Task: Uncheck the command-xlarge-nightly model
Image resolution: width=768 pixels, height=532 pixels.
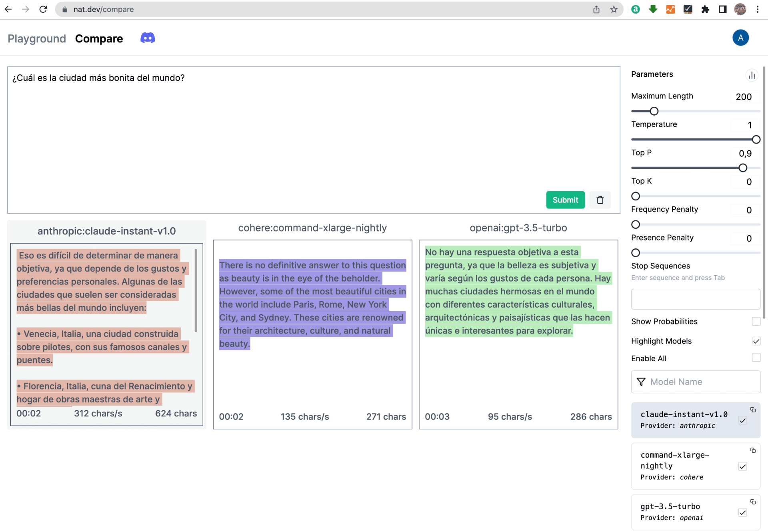Action: tap(743, 466)
